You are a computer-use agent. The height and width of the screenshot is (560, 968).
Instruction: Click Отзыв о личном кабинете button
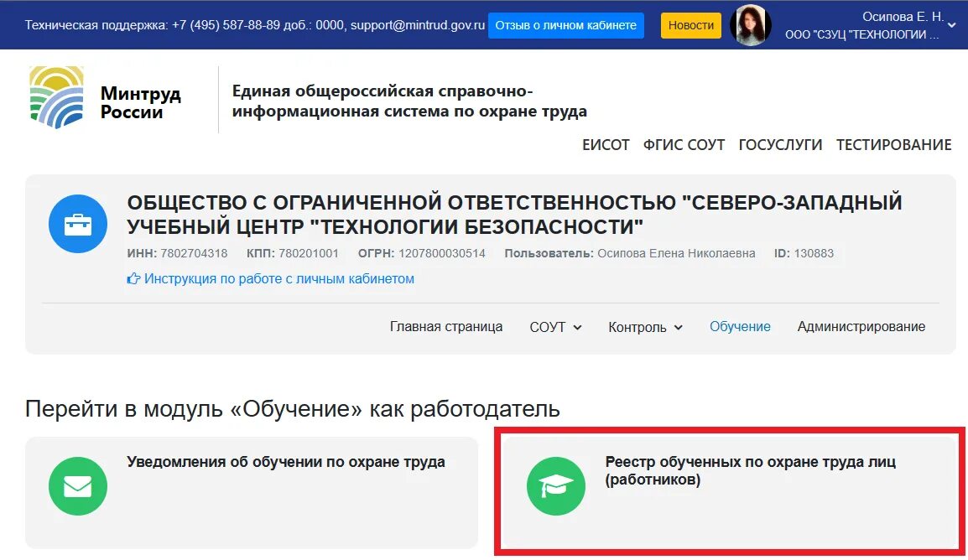coord(565,25)
